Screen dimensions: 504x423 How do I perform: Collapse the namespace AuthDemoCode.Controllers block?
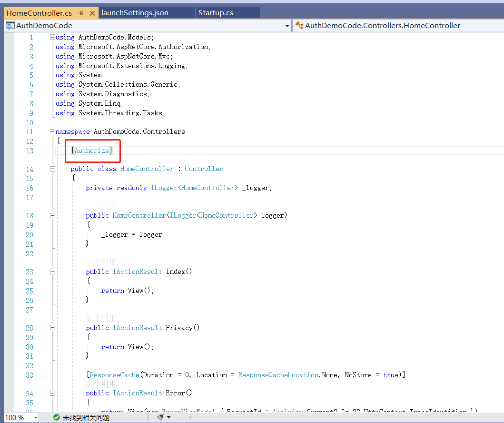click(x=52, y=131)
